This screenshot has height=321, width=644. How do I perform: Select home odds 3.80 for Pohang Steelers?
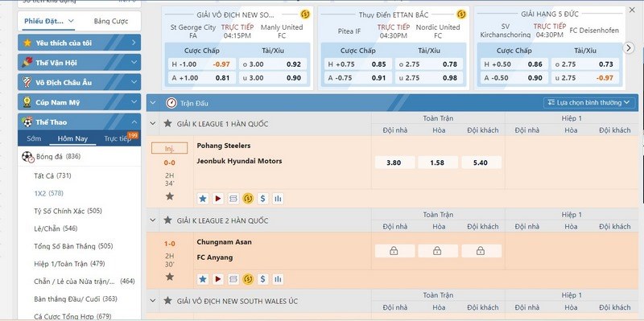394,163
